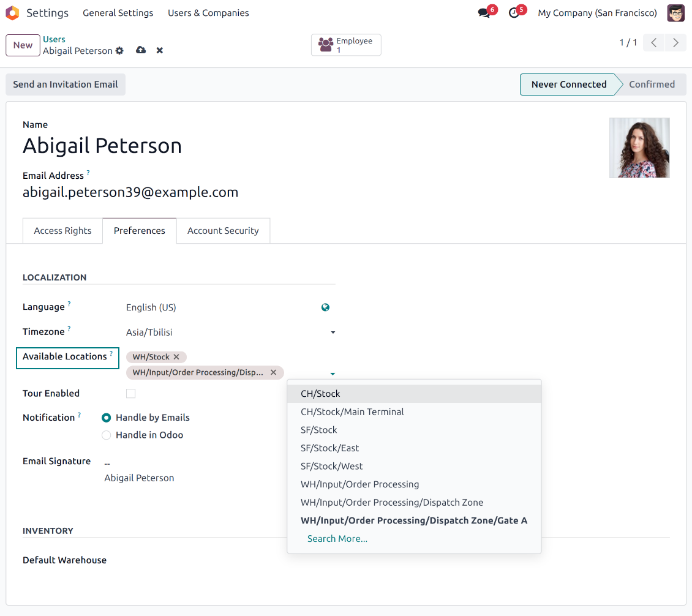Switch to the Access Rights tab
This screenshot has height=616, width=692.
click(62, 231)
